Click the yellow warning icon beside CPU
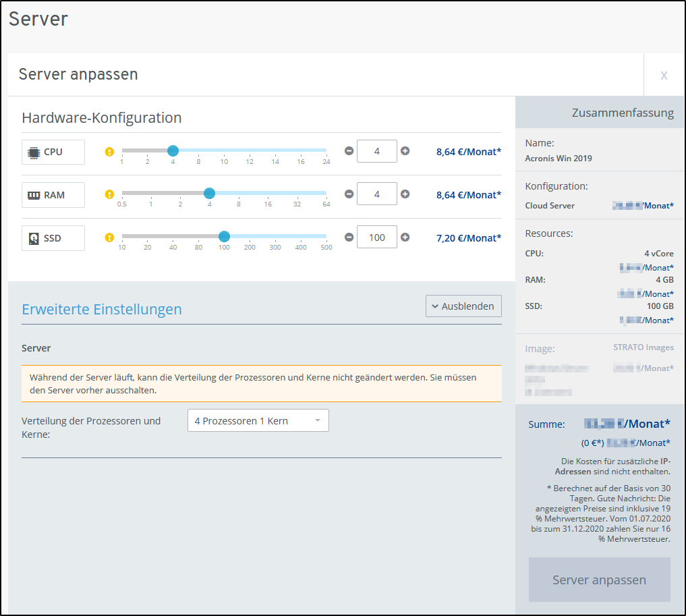Image resolution: width=686 pixels, height=616 pixels. click(x=109, y=152)
